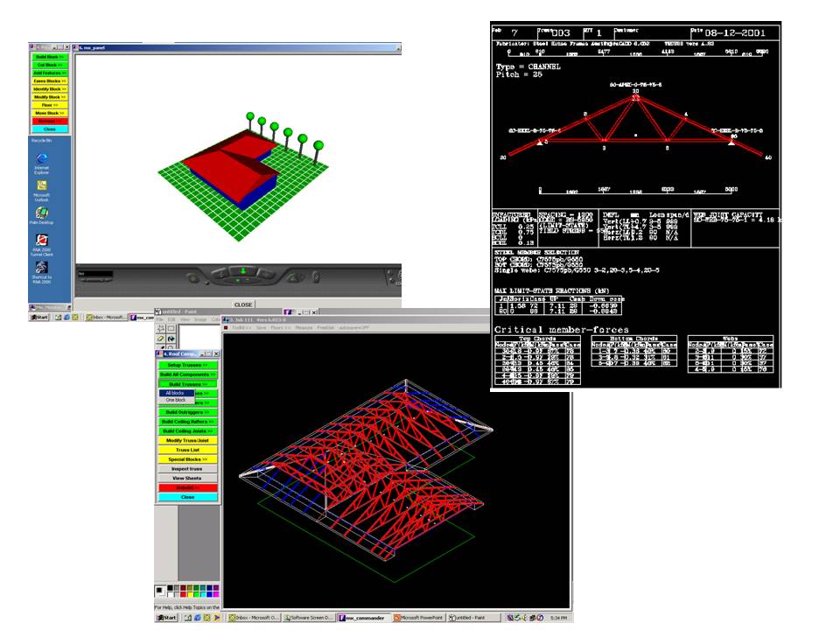Select Paint rectangular select tool
Screen dimensions: 840x630
(171, 328)
